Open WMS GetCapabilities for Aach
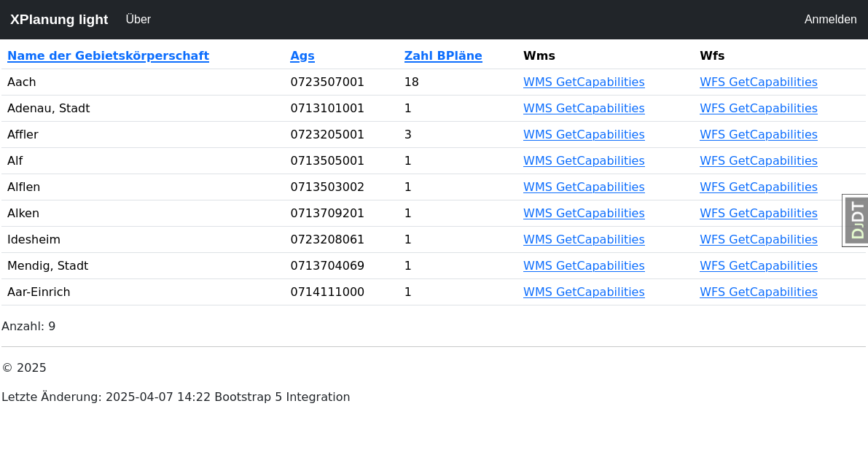868x452 pixels. [x=584, y=82]
